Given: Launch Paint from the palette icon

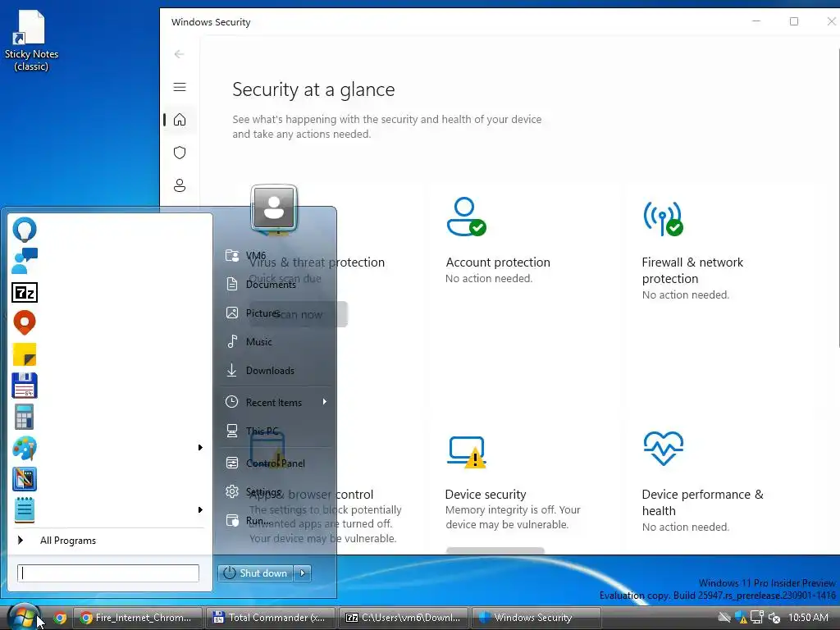Looking at the screenshot, I should (x=25, y=448).
